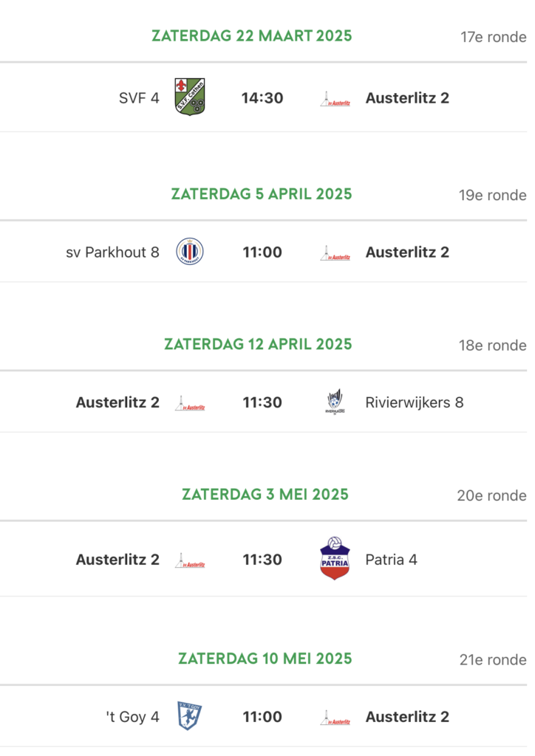Click the 14:30 kickoff time
Image resolution: width=535 pixels, height=756 pixels.
pos(262,97)
